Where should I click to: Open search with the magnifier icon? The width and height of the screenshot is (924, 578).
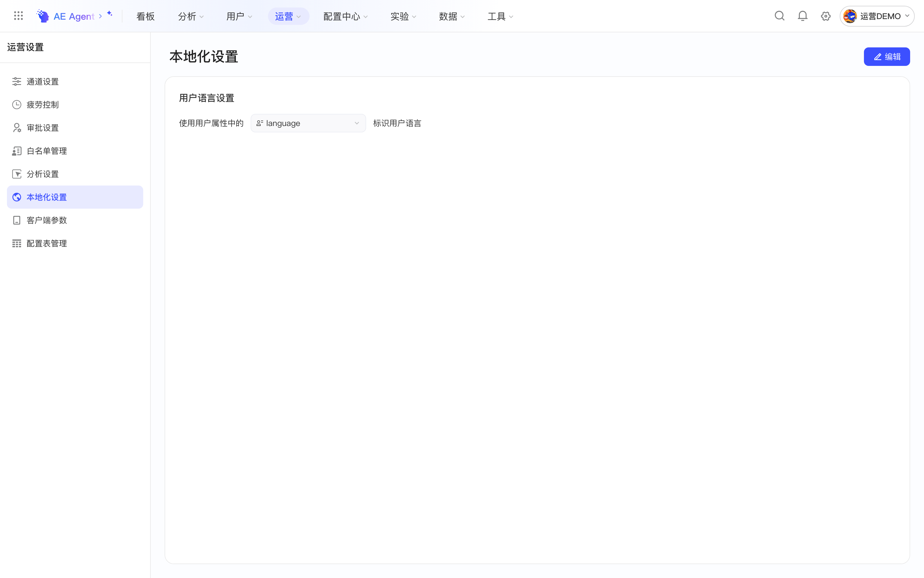(779, 16)
